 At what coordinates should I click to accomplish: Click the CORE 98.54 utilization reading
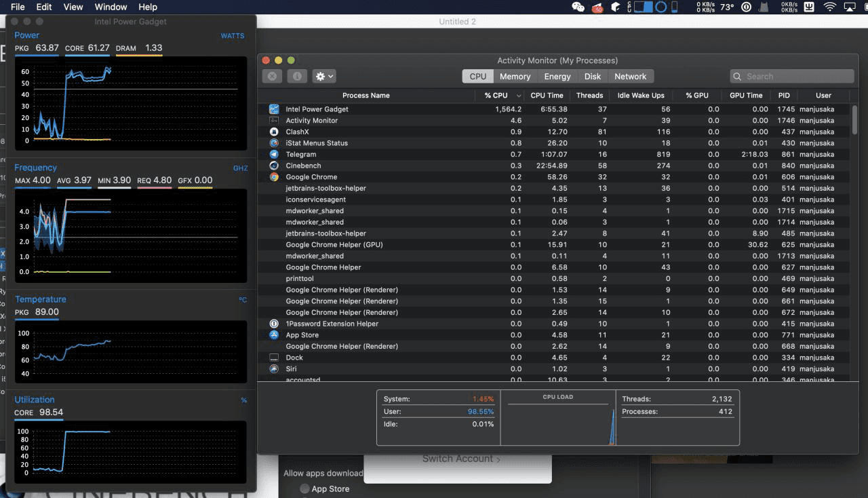click(39, 413)
